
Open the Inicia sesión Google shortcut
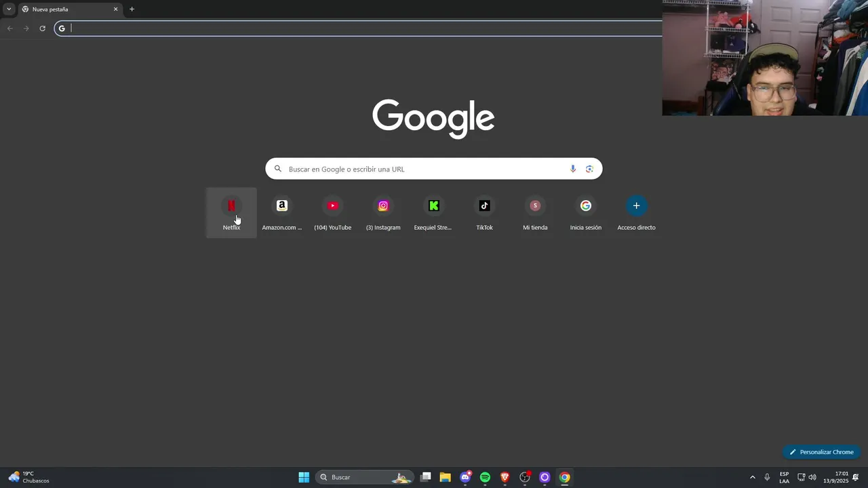[x=585, y=213]
